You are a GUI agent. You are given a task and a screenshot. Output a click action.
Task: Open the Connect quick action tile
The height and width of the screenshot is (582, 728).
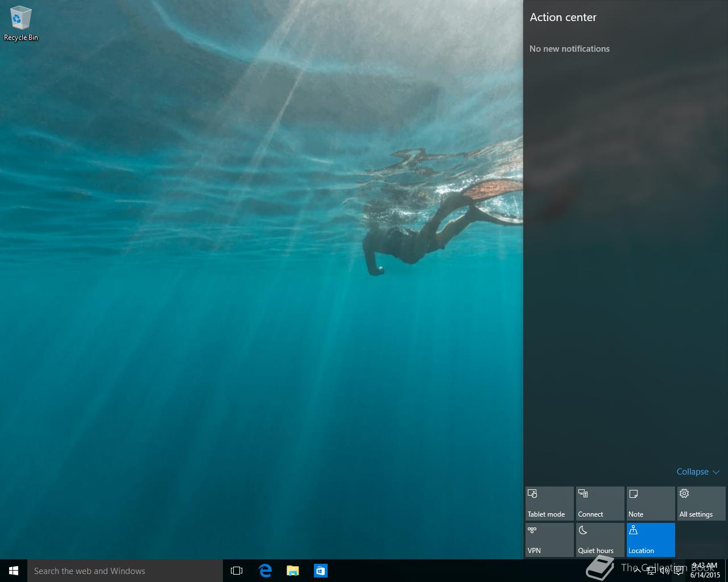[x=600, y=504]
